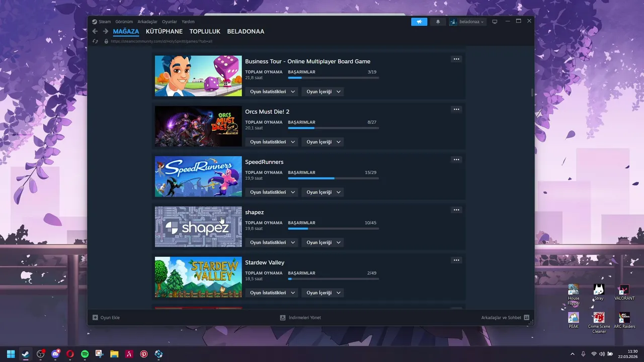Open the Arkadaşlar menu
The width and height of the screenshot is (644, 362).
(x=147, y=22)
